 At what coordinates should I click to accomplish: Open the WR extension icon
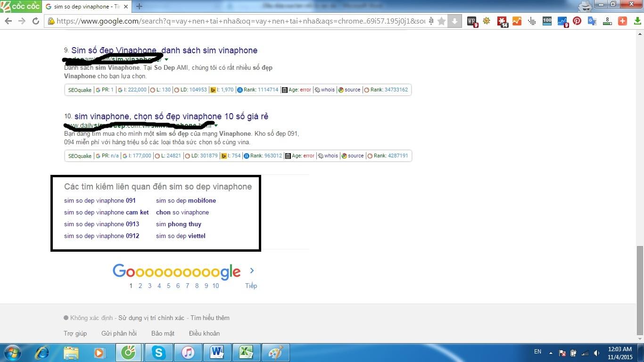pyautogui.click(x=472, y=22)
